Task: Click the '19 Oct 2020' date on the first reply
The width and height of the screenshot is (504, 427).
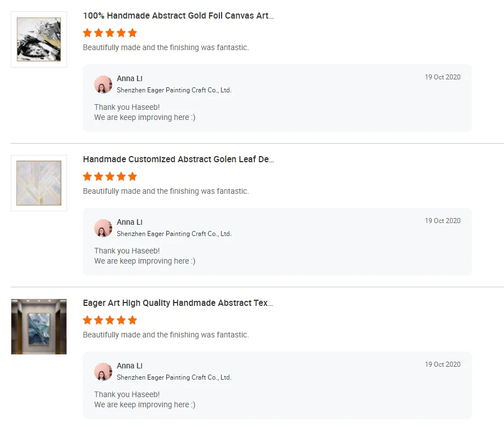Action: tap(443, 77)
